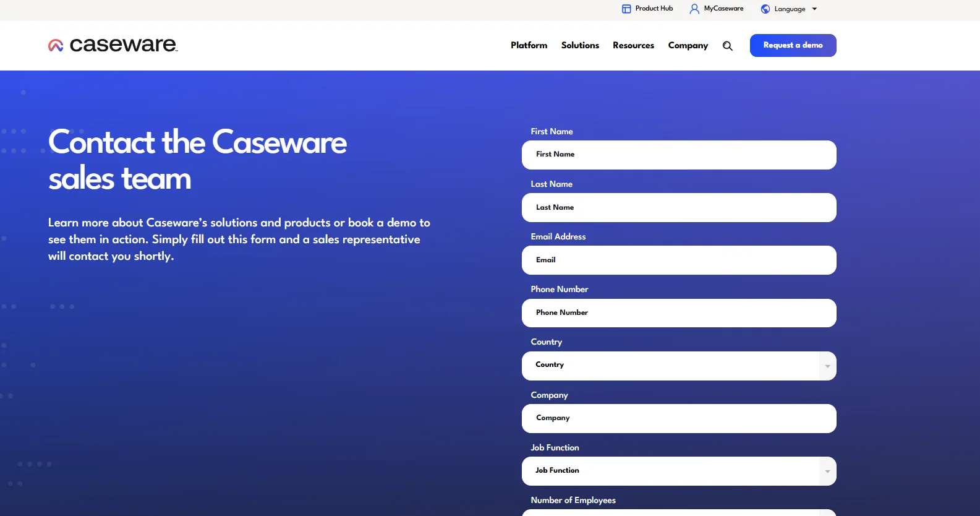Focus the Last Name input field
Image resolution: width=980 pixels, height=516 pixels.
pos(679,207)
